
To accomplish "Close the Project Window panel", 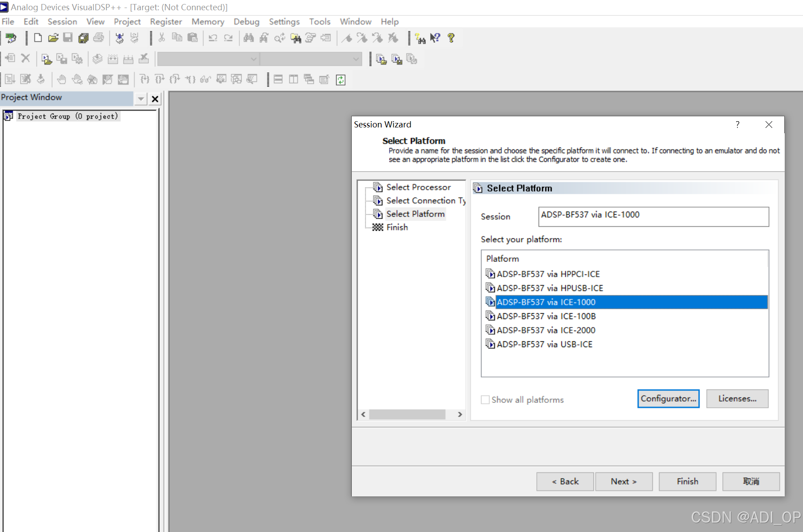I will (x=155, y=99).
